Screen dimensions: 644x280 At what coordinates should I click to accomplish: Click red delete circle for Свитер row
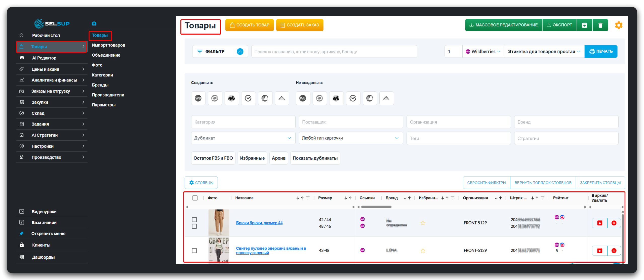[x=614, y=251]
